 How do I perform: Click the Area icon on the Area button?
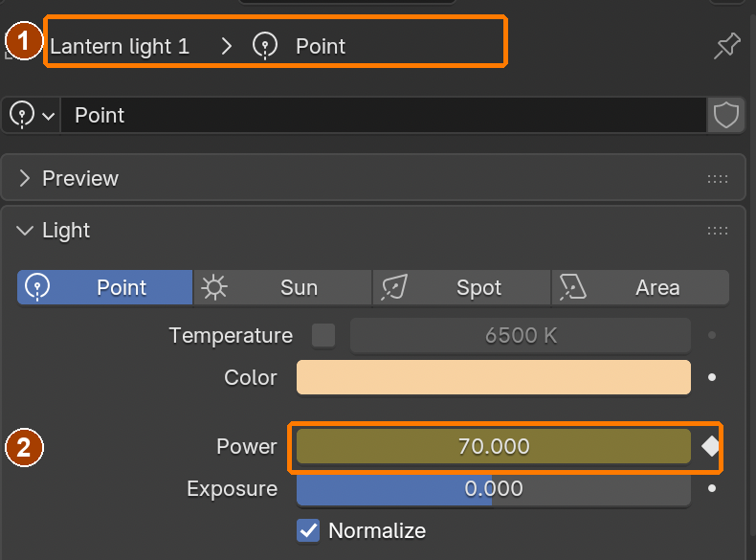point(572,287)
